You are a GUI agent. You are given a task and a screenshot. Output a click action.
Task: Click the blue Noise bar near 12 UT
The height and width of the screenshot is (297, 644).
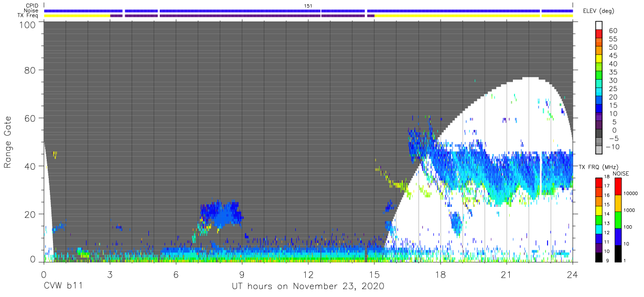coord(240,10)
